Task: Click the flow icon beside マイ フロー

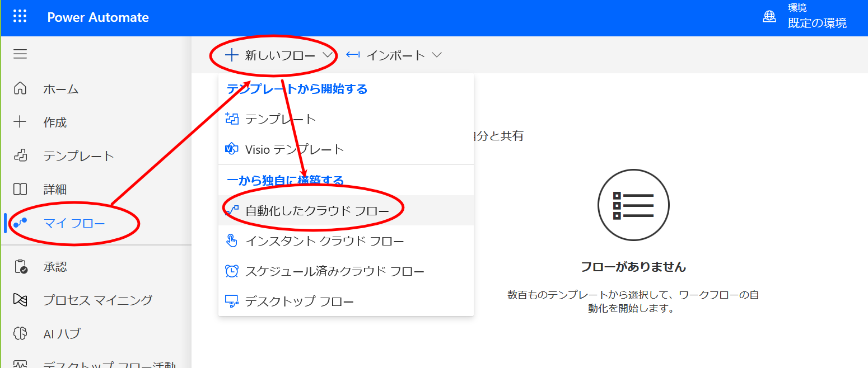Action: click(20, 223)
